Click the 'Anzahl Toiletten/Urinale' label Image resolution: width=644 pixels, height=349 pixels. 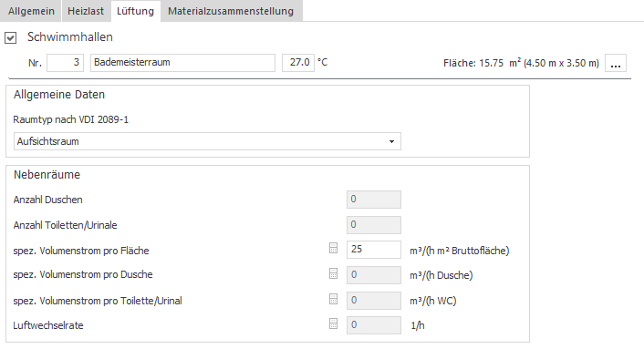(x=65, y=225)
